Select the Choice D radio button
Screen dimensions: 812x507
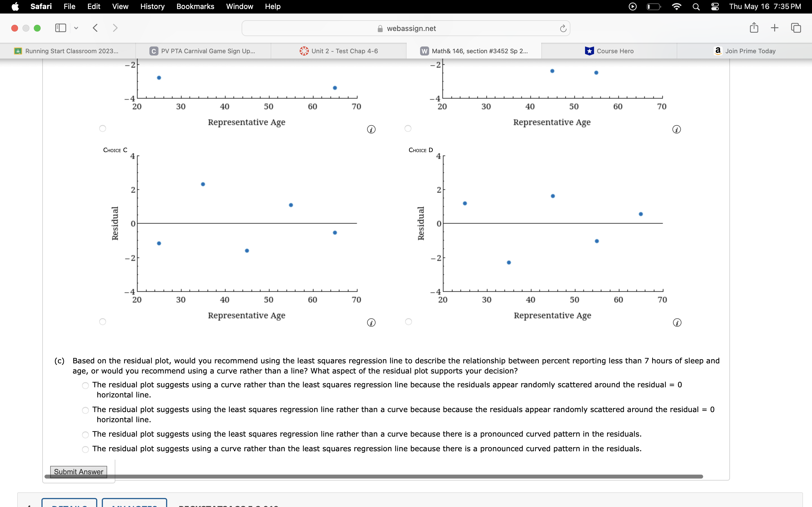408,322
